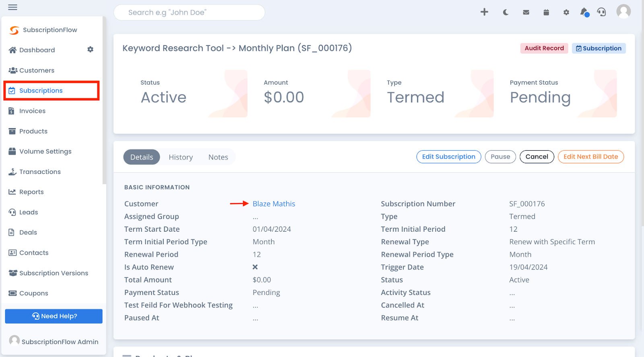Click inside the search field
This screenshot has width=644, height=357.
[x=189, y=12]
